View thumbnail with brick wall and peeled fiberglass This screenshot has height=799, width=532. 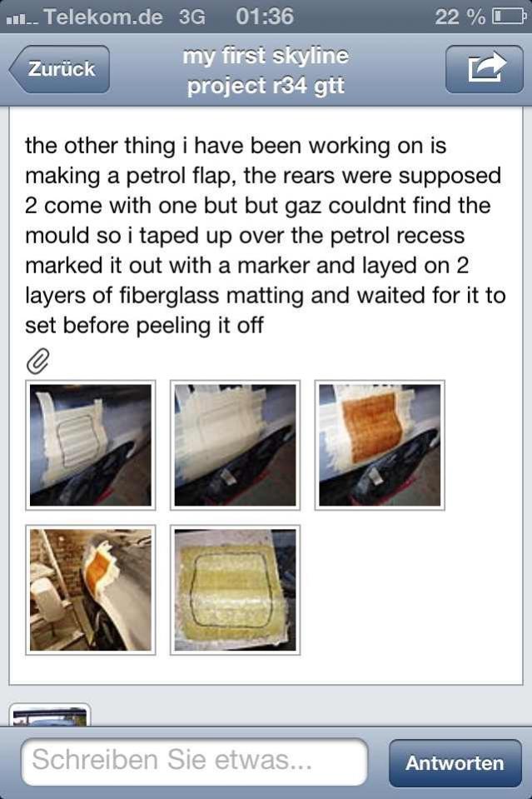coord(91,589)
